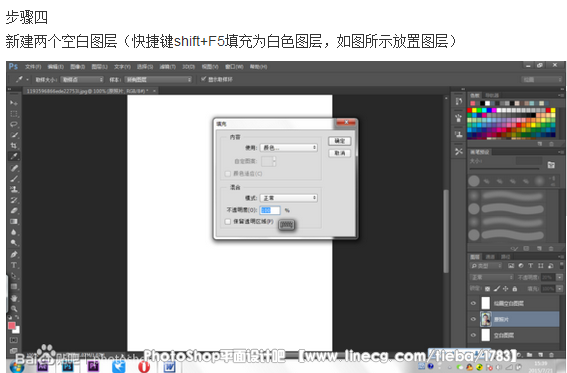Open layer filter type dropdown
Image resolution: width=567 pixels, height=373 pixels.
(x=486, y=266)
